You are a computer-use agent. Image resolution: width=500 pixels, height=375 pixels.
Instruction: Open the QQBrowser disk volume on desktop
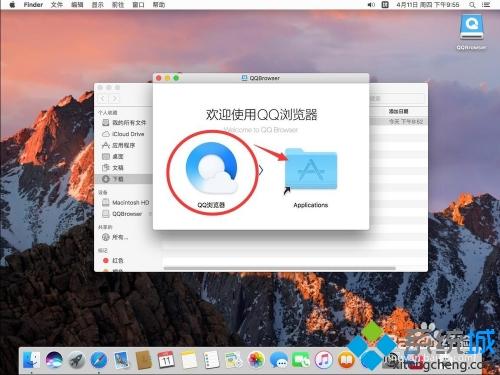coord(471,27)
